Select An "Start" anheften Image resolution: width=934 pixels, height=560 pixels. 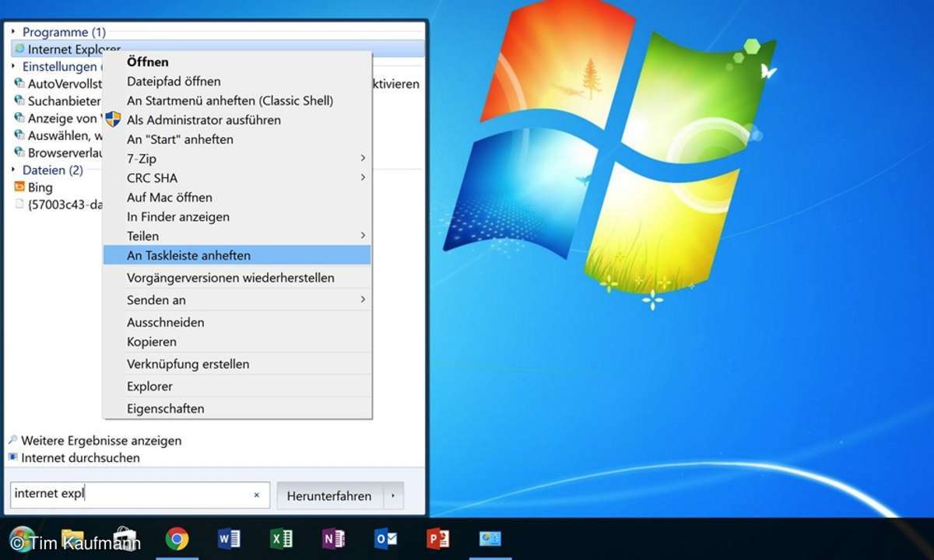point(237,139)
